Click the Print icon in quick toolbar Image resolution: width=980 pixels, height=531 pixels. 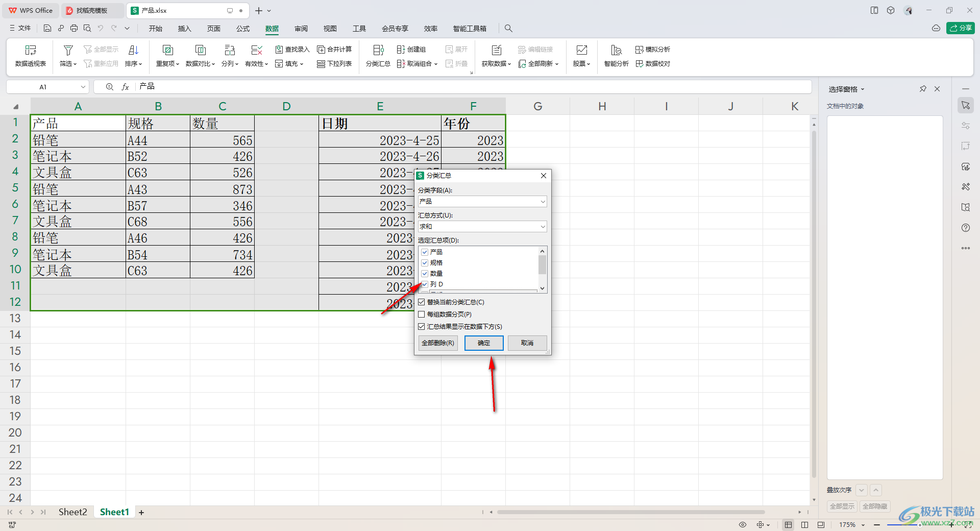tap(74, 28)
